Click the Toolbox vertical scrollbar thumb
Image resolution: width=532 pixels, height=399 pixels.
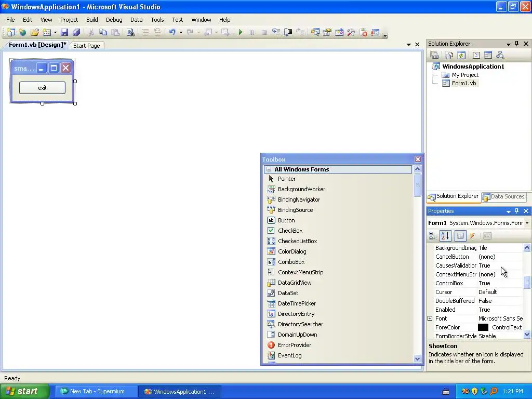417,185
